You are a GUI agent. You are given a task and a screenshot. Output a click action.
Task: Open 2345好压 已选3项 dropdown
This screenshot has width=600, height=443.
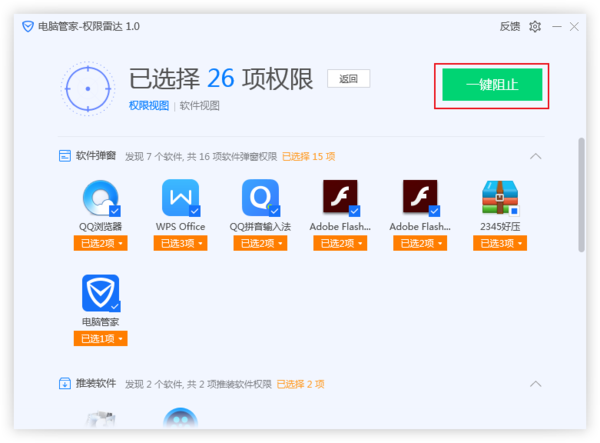(500, 243)
